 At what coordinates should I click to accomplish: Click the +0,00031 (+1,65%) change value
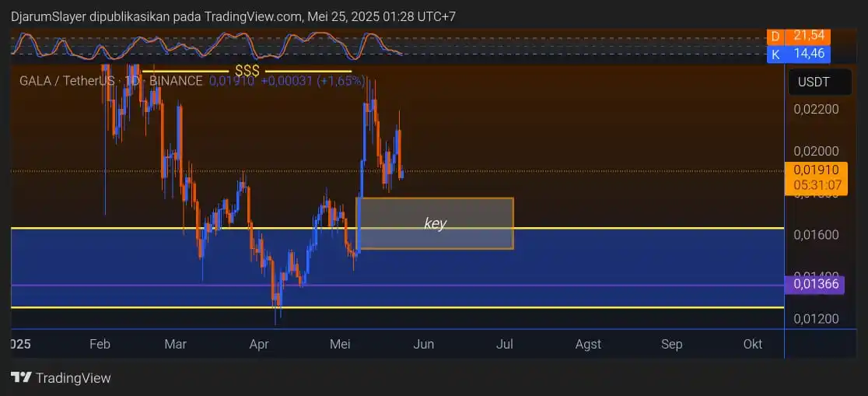(x=313, y=81)
